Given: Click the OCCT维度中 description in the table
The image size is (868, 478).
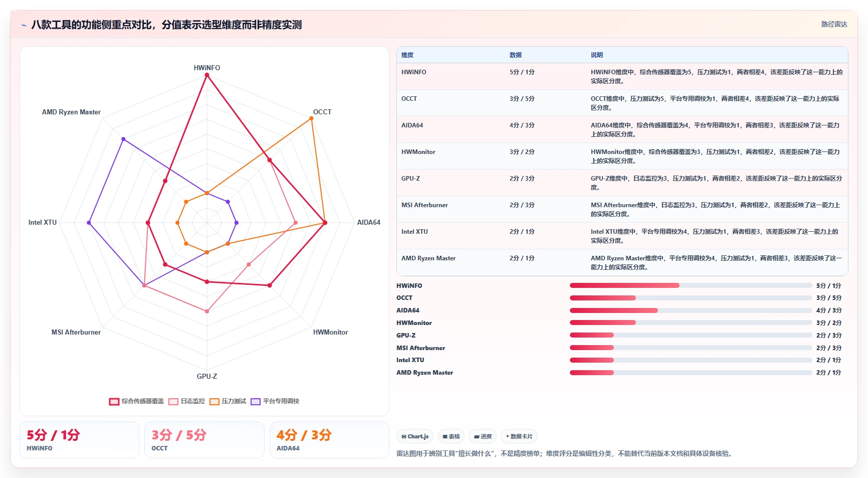Looking at the screenshot, I should 715,103.
